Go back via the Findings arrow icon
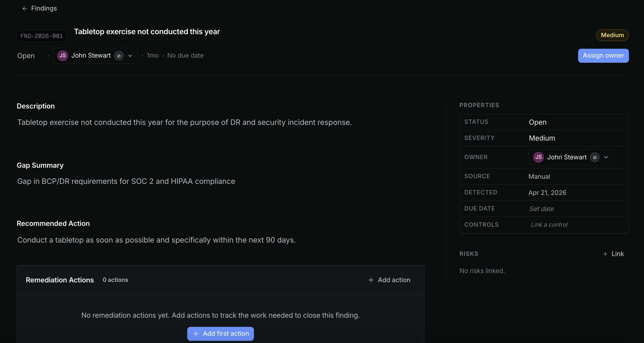 tap(24, 9)
